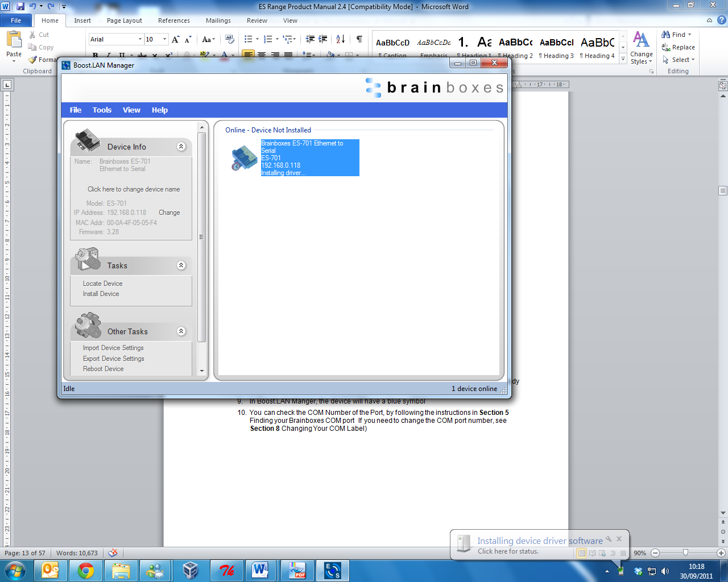728x582 pixels.
Task: Open Google Chrome from the taskbar
Action: (x=86, y=570)
